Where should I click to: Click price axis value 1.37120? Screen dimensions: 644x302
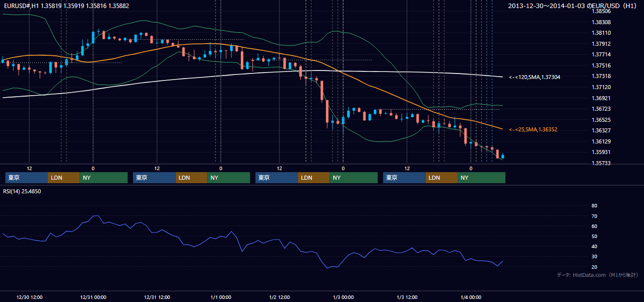coord(601,87)
